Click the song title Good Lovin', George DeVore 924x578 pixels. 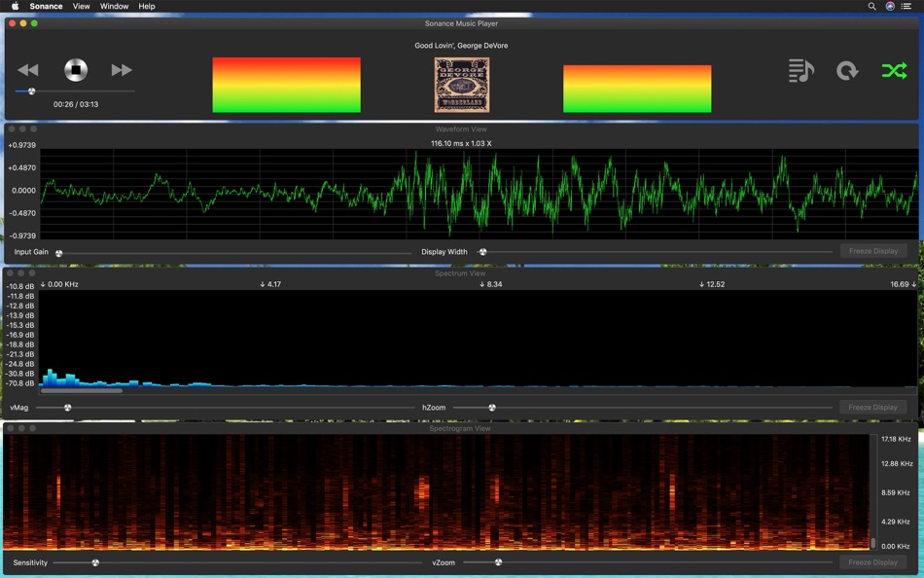point(461,46)
